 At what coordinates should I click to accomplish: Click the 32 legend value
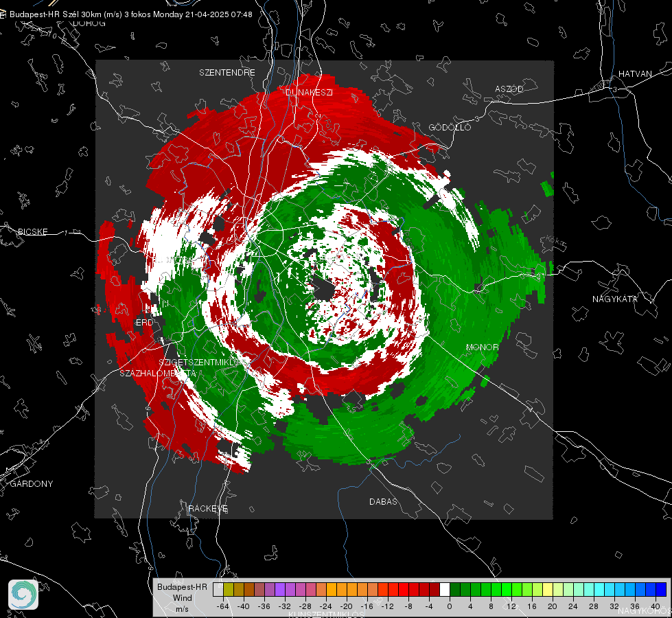614,606
